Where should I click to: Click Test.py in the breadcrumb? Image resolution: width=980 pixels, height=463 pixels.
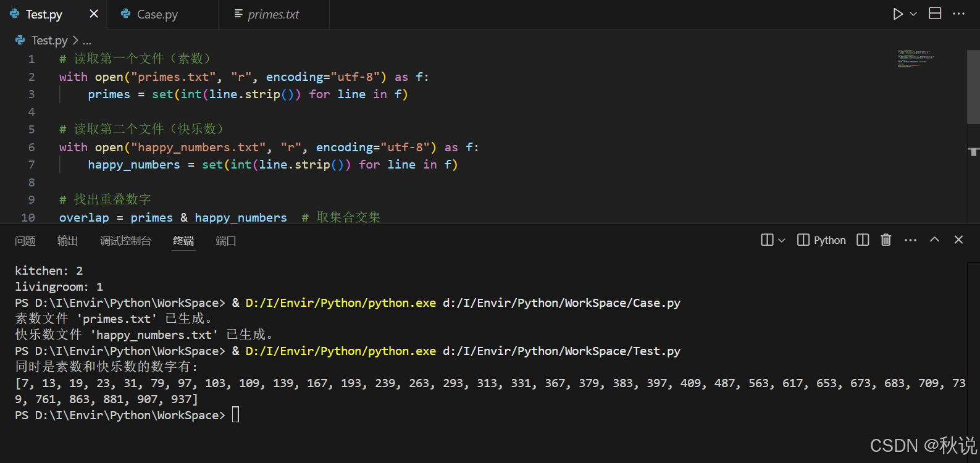point(49,41)
